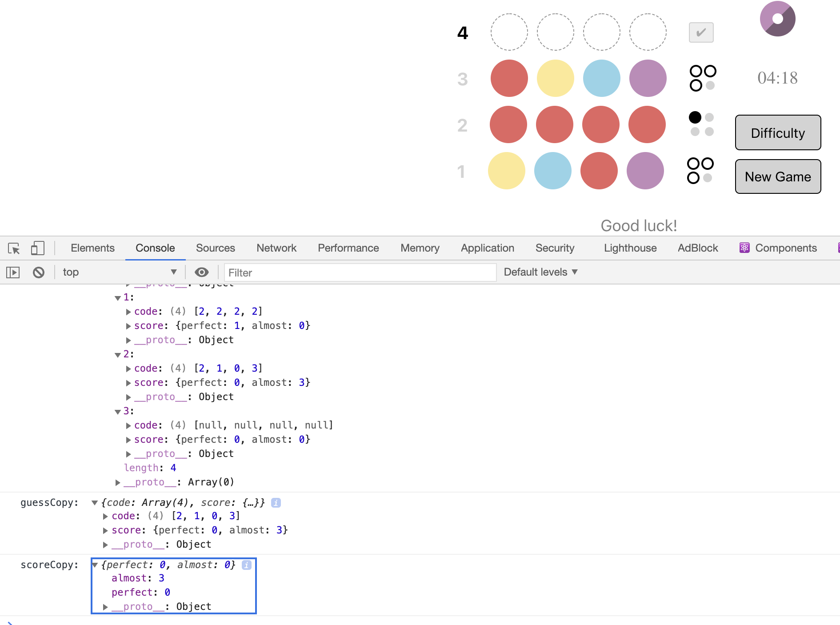Select the yellow circle in row 1
This screenshot has height=625, width=840.
507,170
